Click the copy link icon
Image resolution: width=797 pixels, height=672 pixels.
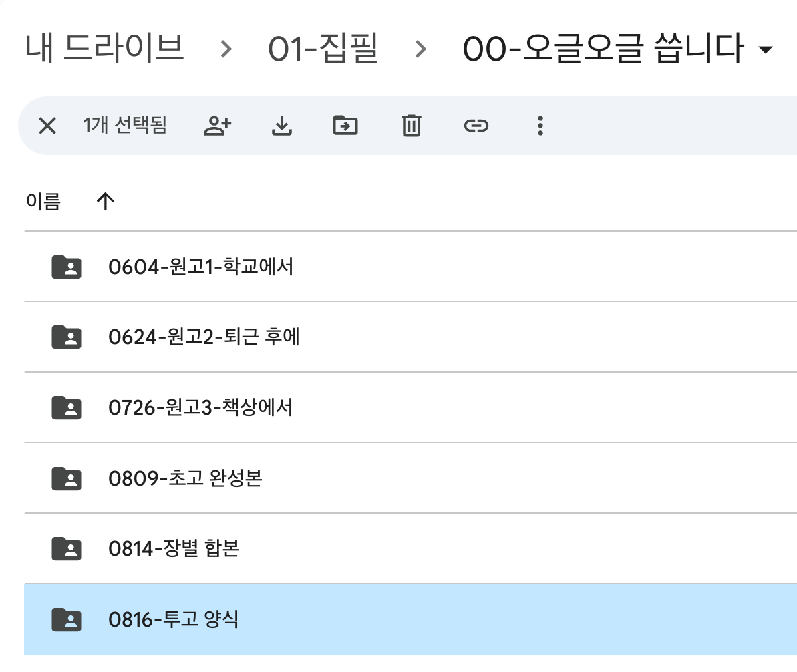click(x=476, y=126)
